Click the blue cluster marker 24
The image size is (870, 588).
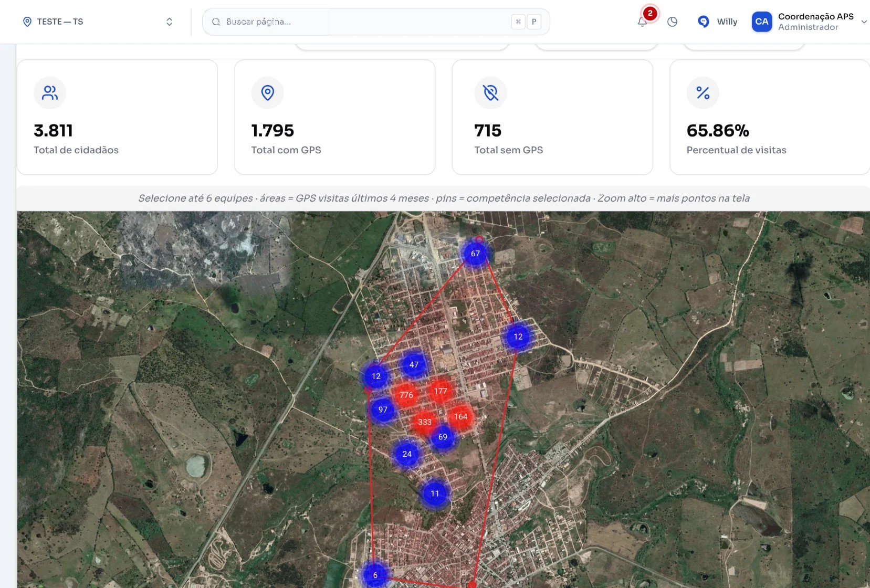407,454
